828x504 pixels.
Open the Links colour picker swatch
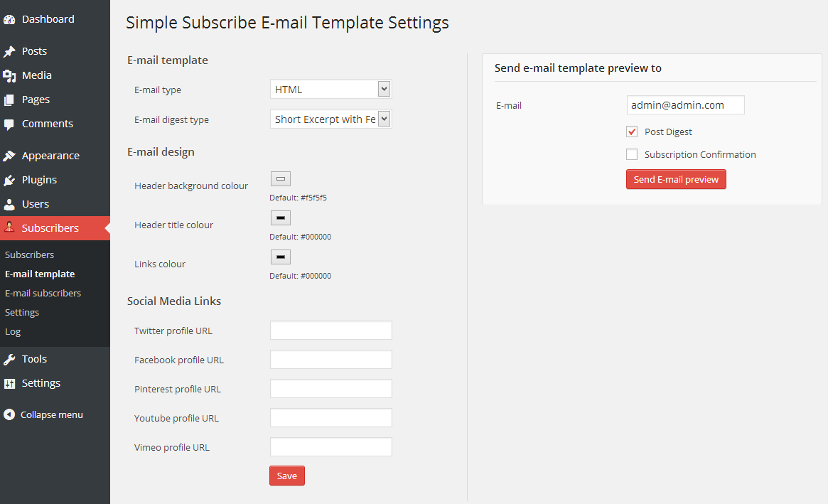(x=281, y=257)
